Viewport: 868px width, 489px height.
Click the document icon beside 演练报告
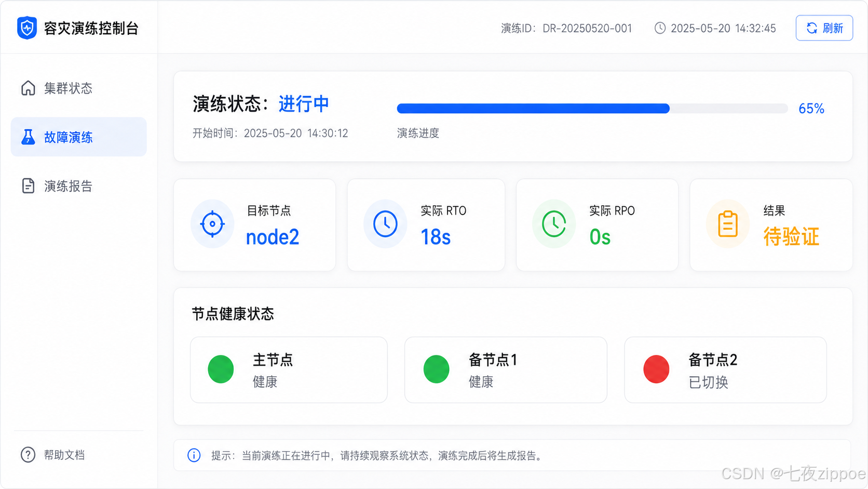tap(28, 186)
